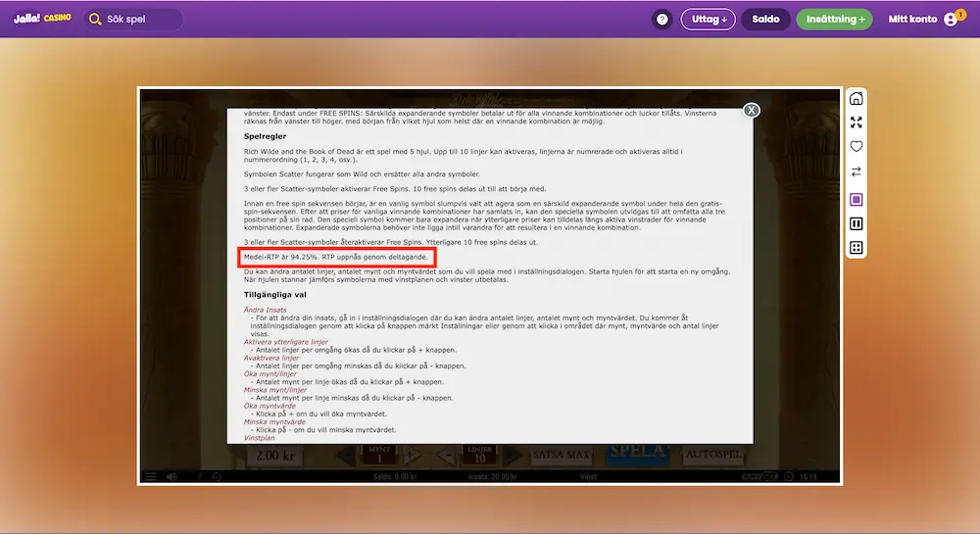Click the Avaktivera linjer heading

click(x=271, y=358)
